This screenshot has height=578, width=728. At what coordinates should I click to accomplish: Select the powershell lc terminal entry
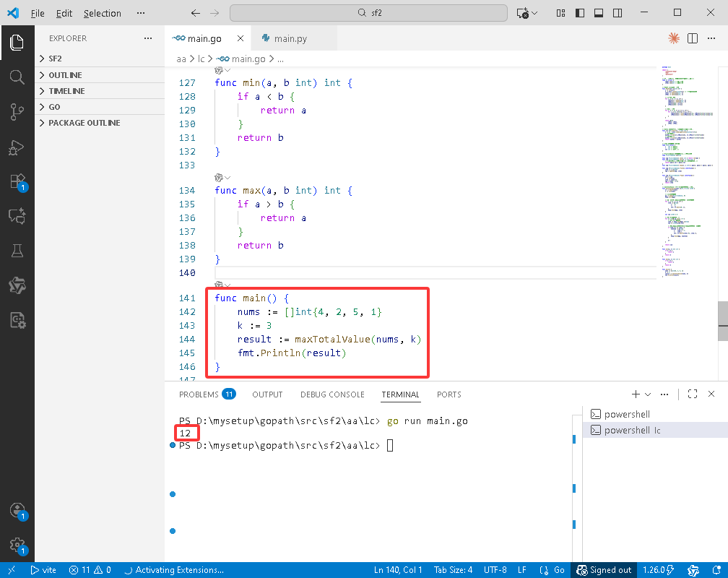click(655, 430)
